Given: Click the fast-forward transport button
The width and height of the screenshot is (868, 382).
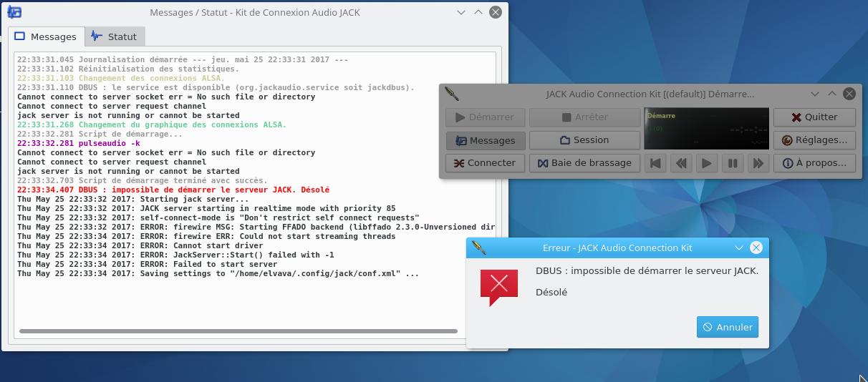Looking at the screenshot, I should tap(758, 163).
